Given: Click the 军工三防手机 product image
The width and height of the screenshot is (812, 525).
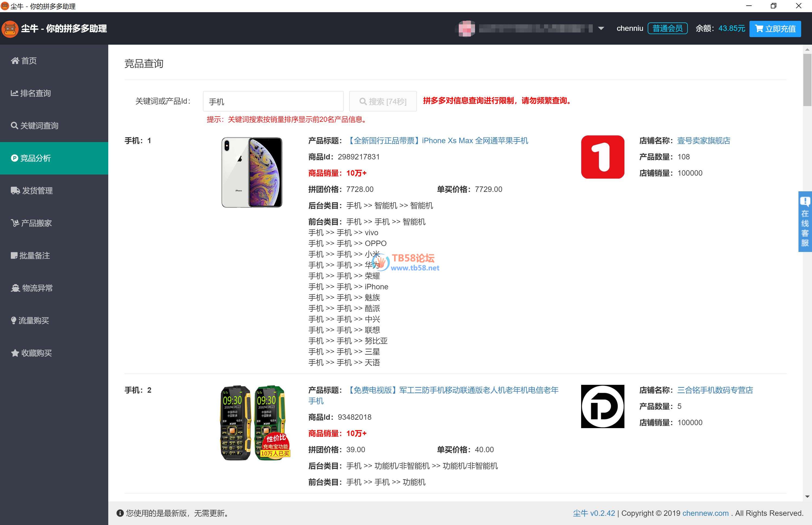Looking at the screenshot, I should (x=255, y=423).
